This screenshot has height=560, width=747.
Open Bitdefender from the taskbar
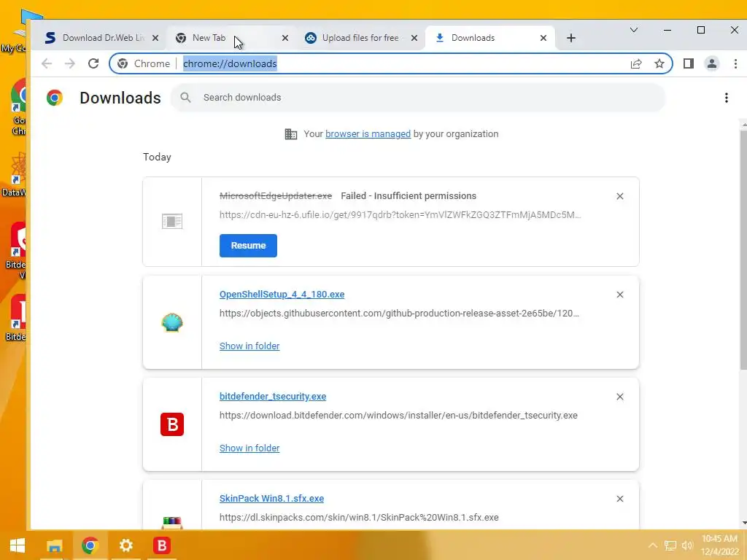click(162, 545)
